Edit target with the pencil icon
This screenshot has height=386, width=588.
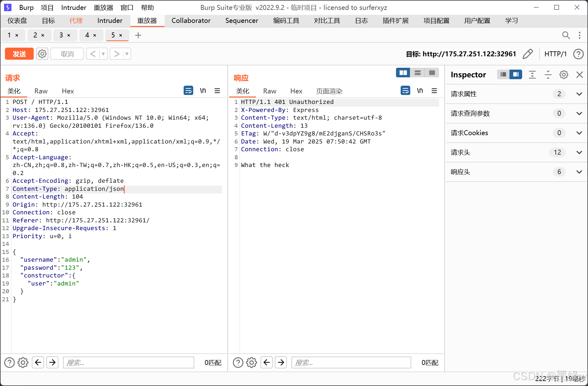pyautogui.click(x=528, y=54)
